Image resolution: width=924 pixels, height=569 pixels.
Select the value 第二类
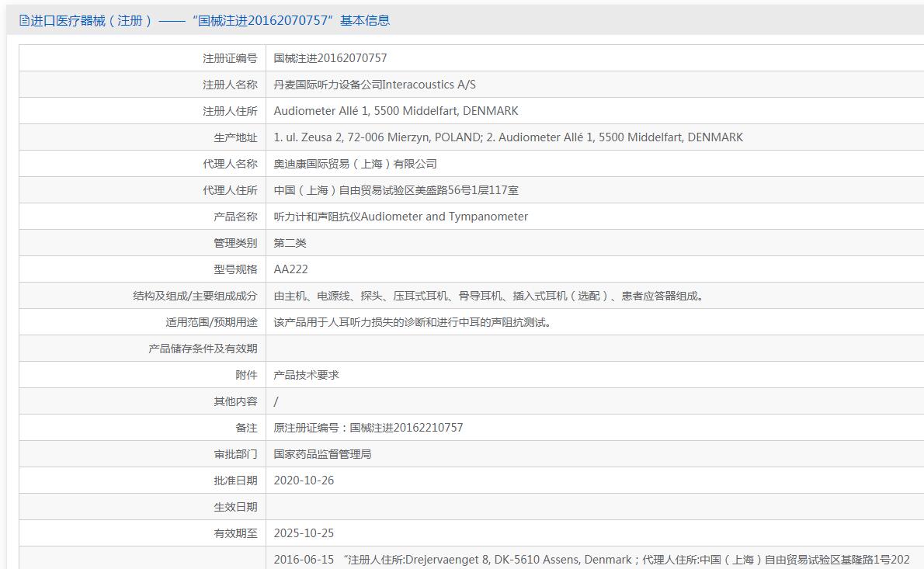pyautogui.click(x=290, y=243)
